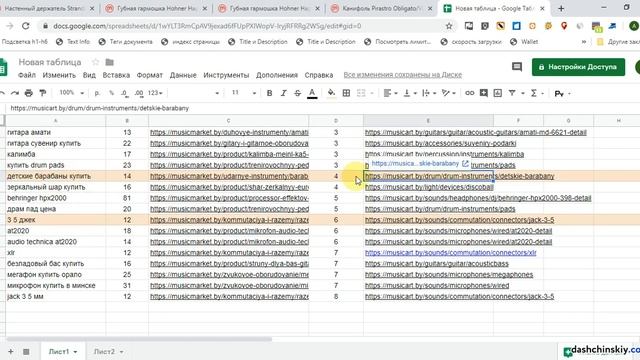Add a new sheet with the plus icon
The width and height of the screenshot is (640, 360).
tap(11, 351)
